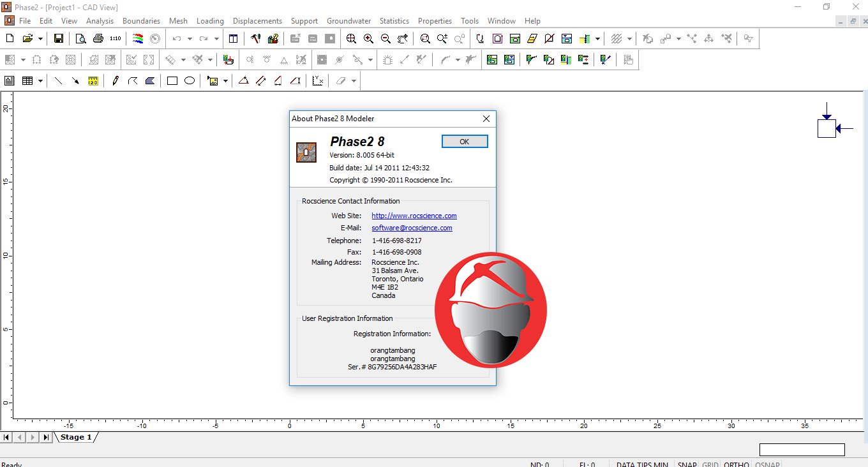Click the colored wavy lines toolbar icon
This screenshot has height=467, width=868.
coord(138,38)
